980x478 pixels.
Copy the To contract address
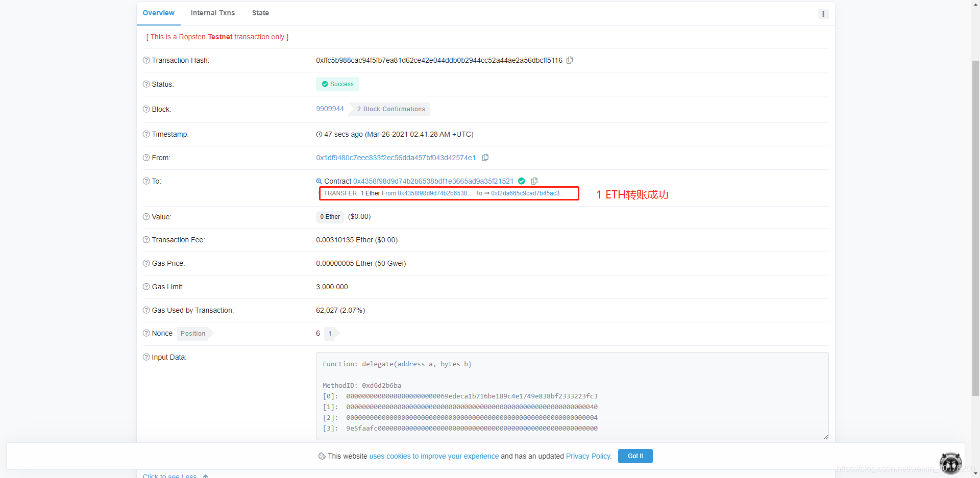point(534,181)
